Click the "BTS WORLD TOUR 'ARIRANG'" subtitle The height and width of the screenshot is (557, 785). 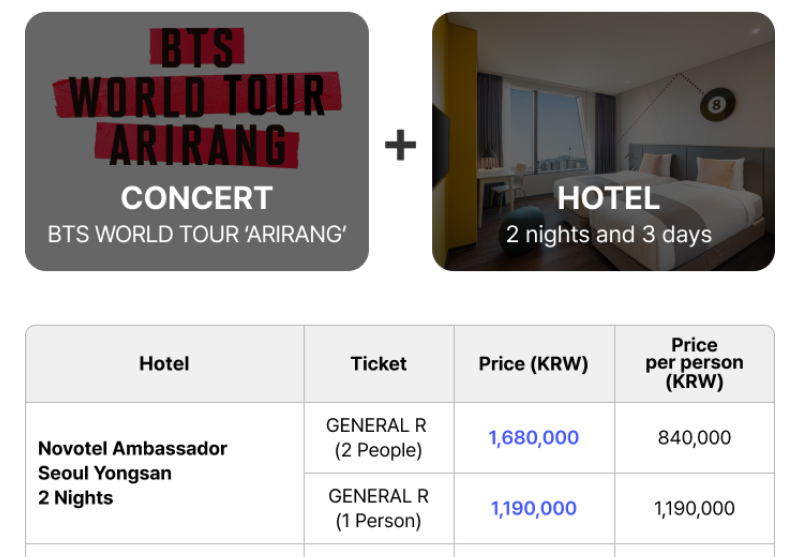[197, 235]
